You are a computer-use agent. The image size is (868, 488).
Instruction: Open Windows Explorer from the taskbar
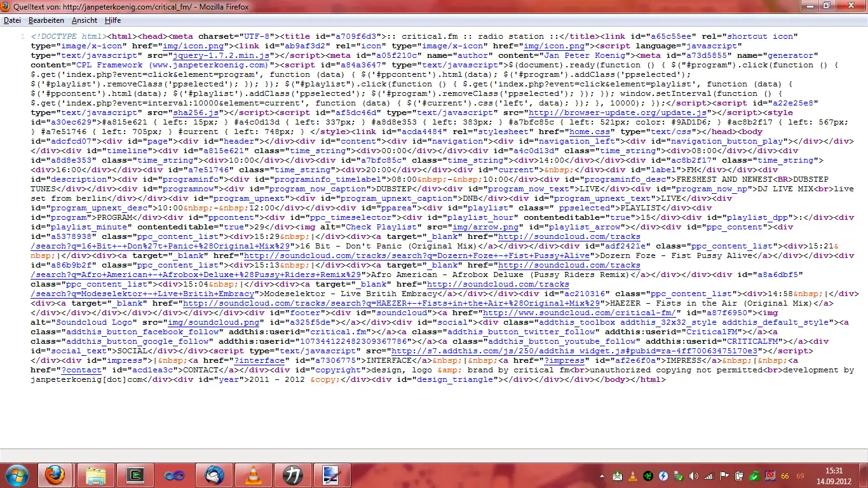(x=96, y=475)
